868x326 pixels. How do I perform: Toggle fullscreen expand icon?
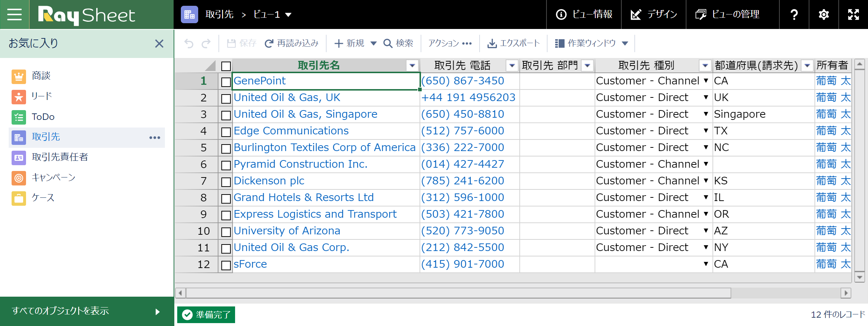[854, 14]
